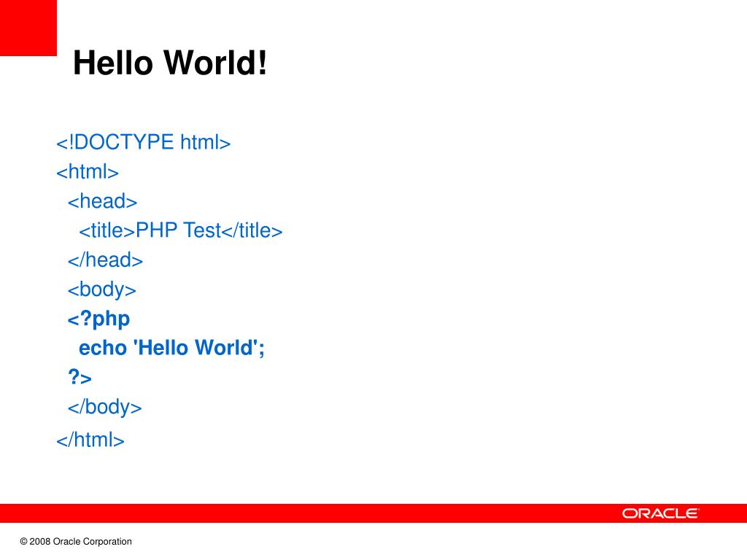Select the '<!DOCTYPE html>' line
747x560 pixels.
coord(144,142)
